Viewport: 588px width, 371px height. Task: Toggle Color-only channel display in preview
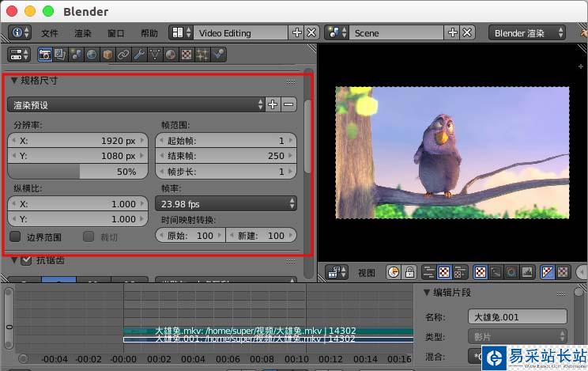tap(563, 272)
